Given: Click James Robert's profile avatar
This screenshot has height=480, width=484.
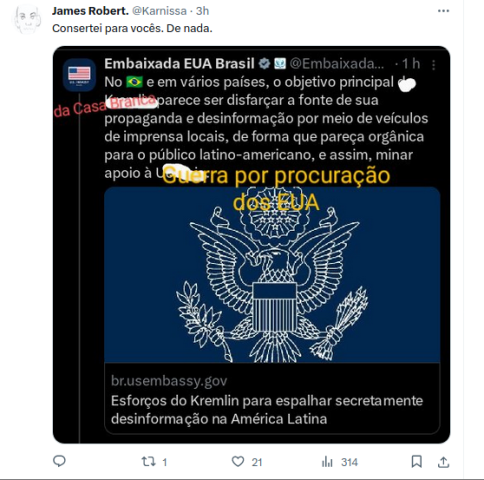Looking at the screenshot, I should pyautogui.click(x=27, y=19).
